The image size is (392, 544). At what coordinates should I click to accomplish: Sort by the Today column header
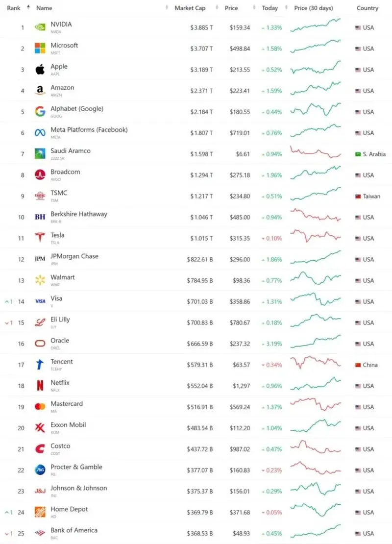(x=269, y=8)
